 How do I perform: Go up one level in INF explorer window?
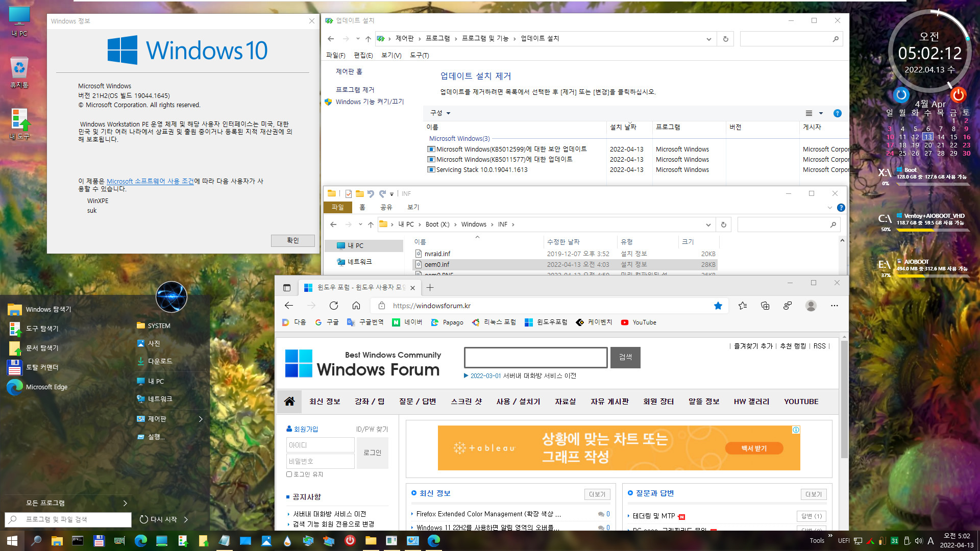coord(371,224)
